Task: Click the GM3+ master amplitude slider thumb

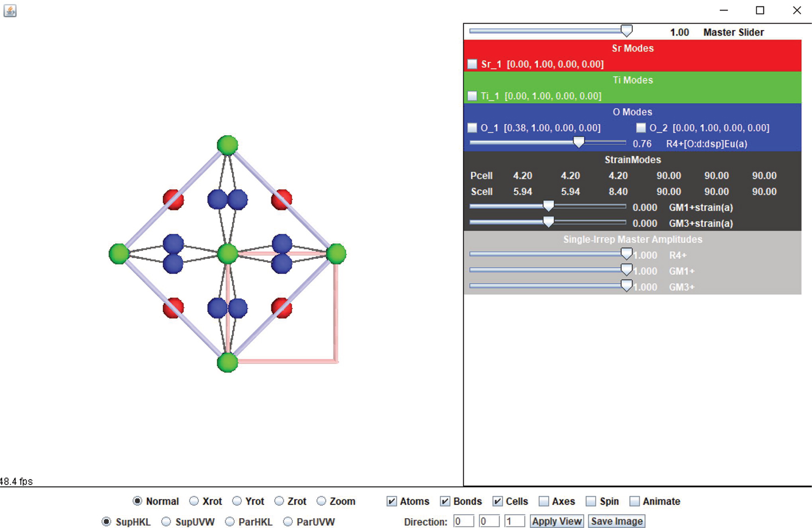Action: pyautogui.click(x=626, y=285)
